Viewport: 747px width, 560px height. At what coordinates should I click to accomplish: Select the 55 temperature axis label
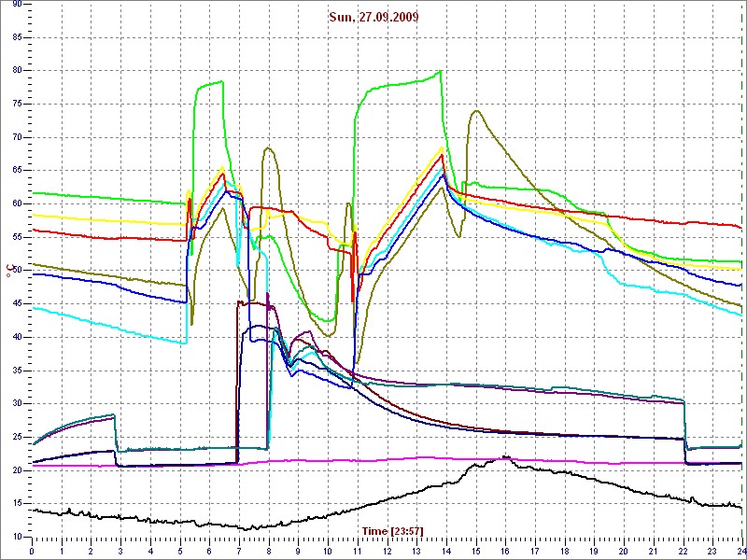coord(17,237)
